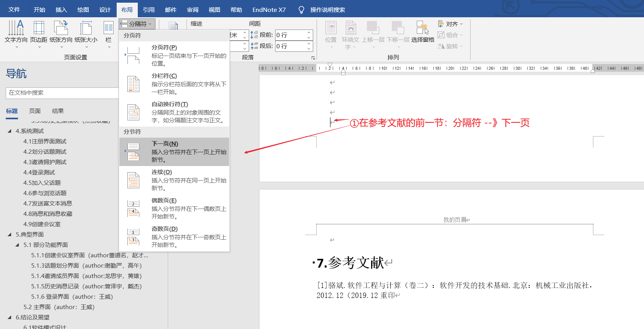
Task: Click the 文字方向 text direction icon
Action: coord(16,28)
